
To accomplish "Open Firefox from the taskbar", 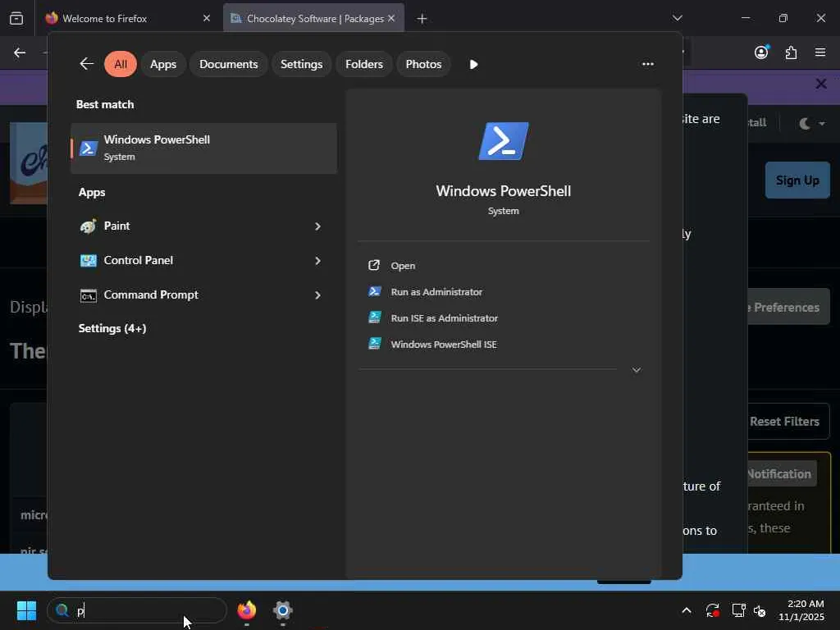I will click(247, 610).
